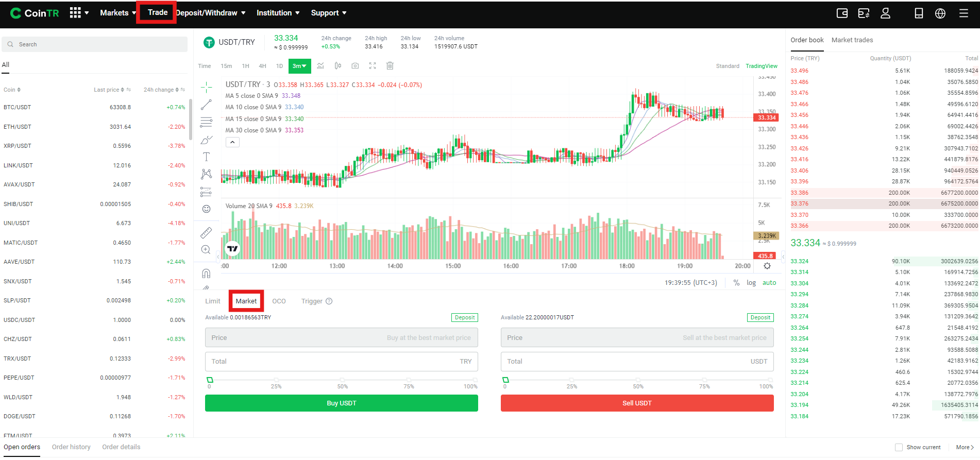
Task: Set buy slider to 100%
Action: (x=475, y=380)
